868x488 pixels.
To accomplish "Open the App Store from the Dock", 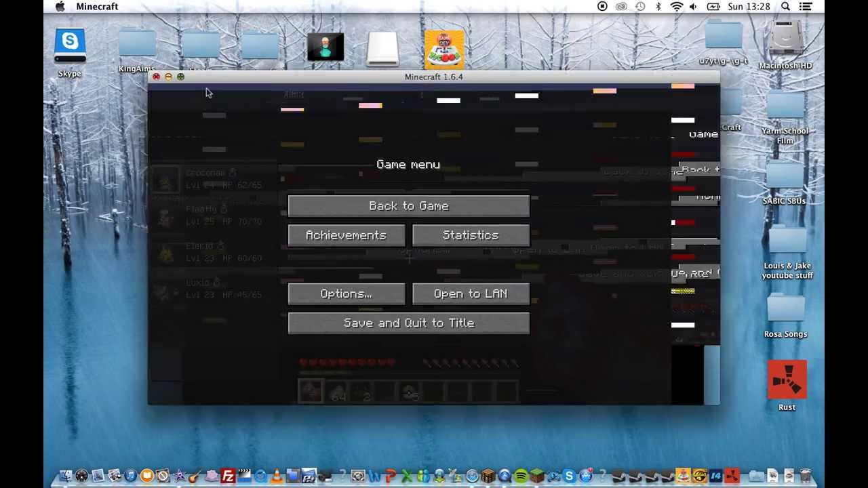I will pos(586,476).
